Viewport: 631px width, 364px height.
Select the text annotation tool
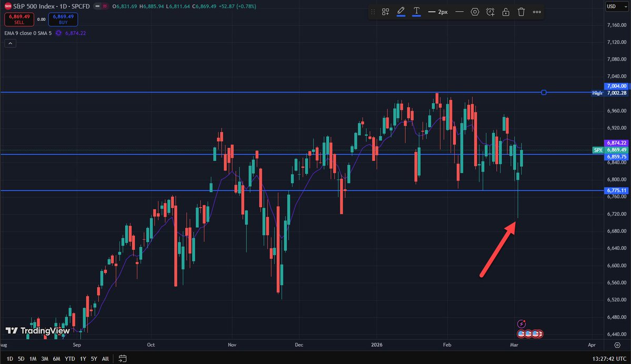click(x=416, y=12)
